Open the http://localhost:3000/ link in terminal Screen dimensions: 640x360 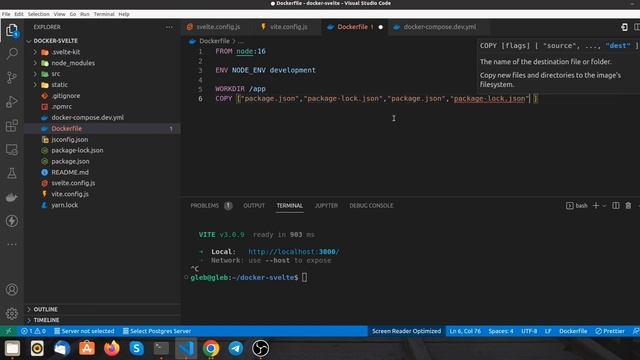click(x=293, y=252)
